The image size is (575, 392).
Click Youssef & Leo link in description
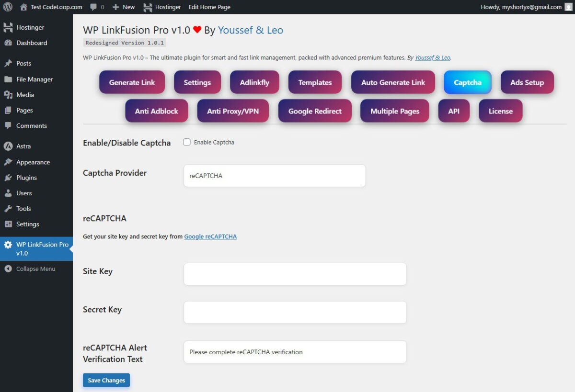click(433, 57)
